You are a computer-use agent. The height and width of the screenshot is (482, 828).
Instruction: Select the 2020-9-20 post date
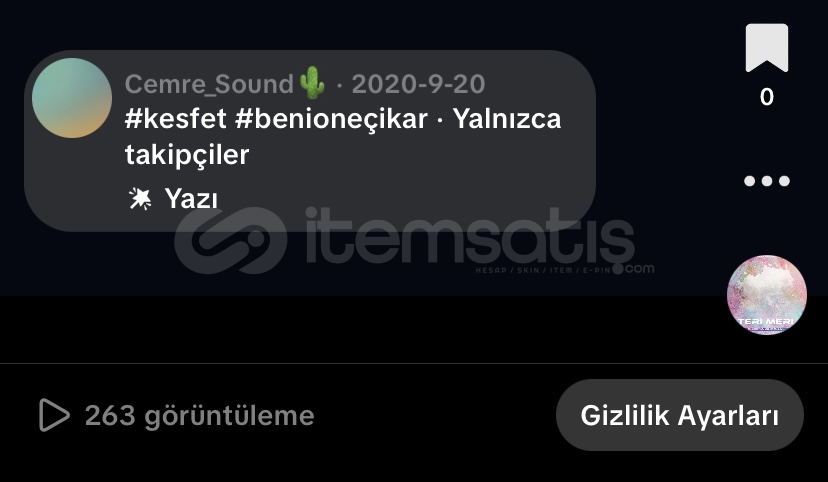[x=418, y=84]
